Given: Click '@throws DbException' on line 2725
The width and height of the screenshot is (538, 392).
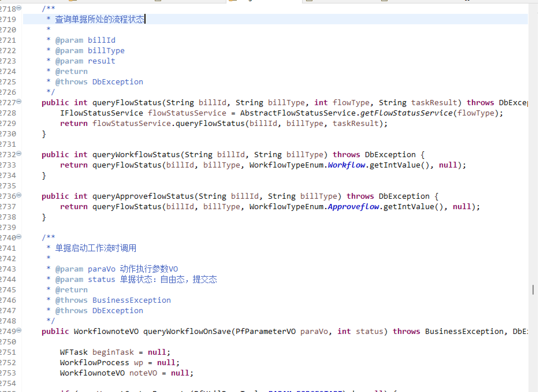Looking at the screenshot, I should pos(99,82).
